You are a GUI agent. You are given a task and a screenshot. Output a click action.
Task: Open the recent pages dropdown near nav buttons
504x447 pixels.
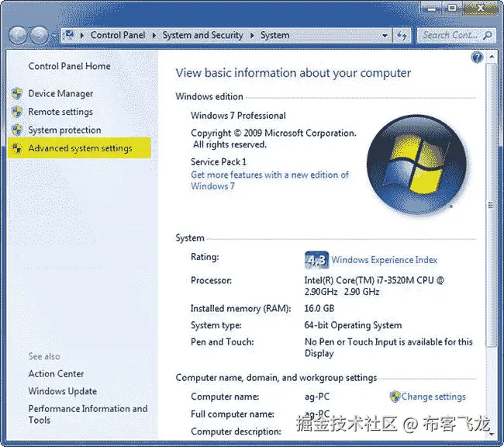tap(54, 36)
